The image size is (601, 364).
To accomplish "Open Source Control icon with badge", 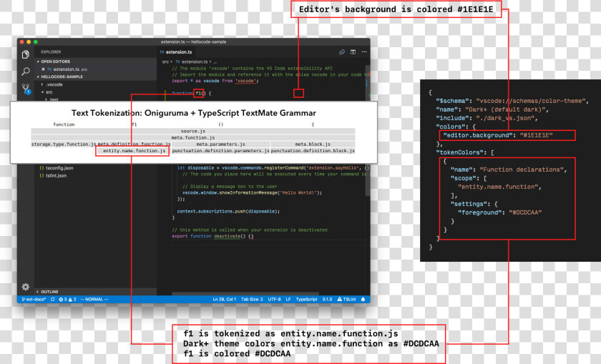I will [x=26, y=89].
